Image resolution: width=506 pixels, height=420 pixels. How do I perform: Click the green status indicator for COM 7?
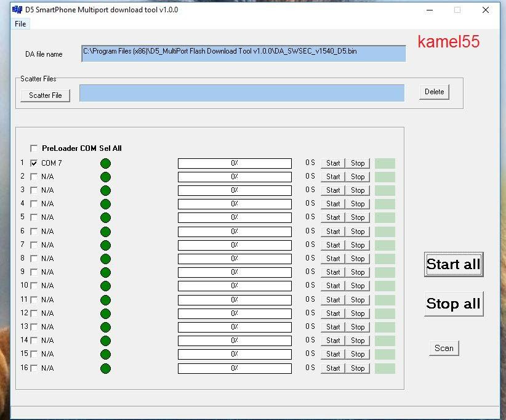[105, 163]
